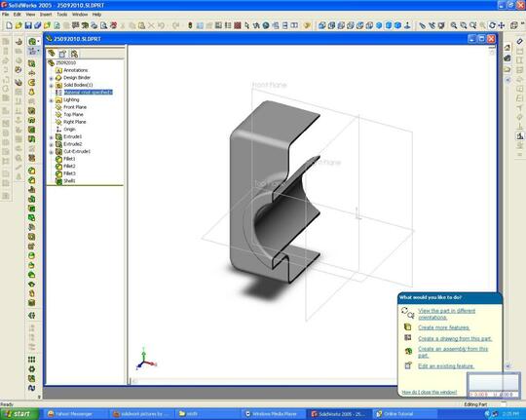Click the File Explorer folder icon in the task pane
The height and width of the screenshot is (420, 526).
coord(507,69)
